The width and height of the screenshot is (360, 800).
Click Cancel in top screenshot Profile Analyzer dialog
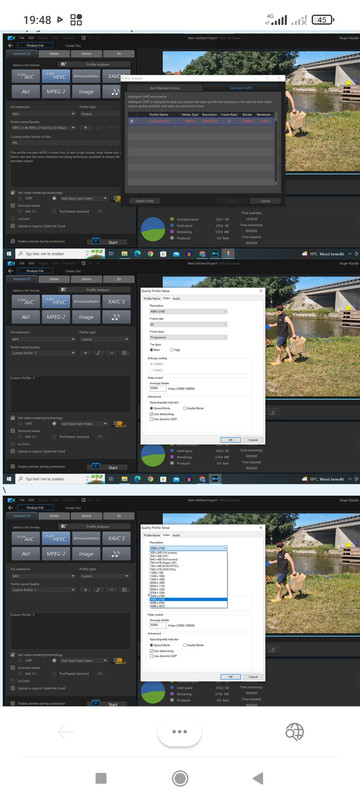tap(265, 201)
